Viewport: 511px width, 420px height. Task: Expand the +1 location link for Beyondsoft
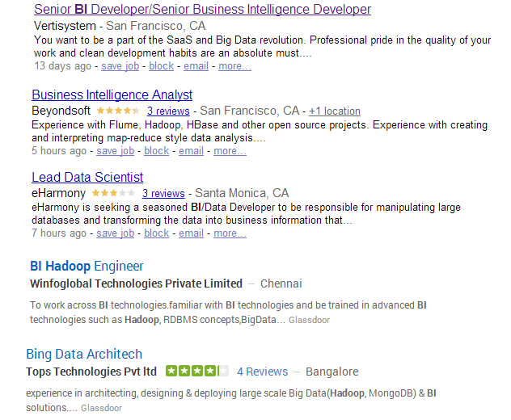[x=335, y=111]
